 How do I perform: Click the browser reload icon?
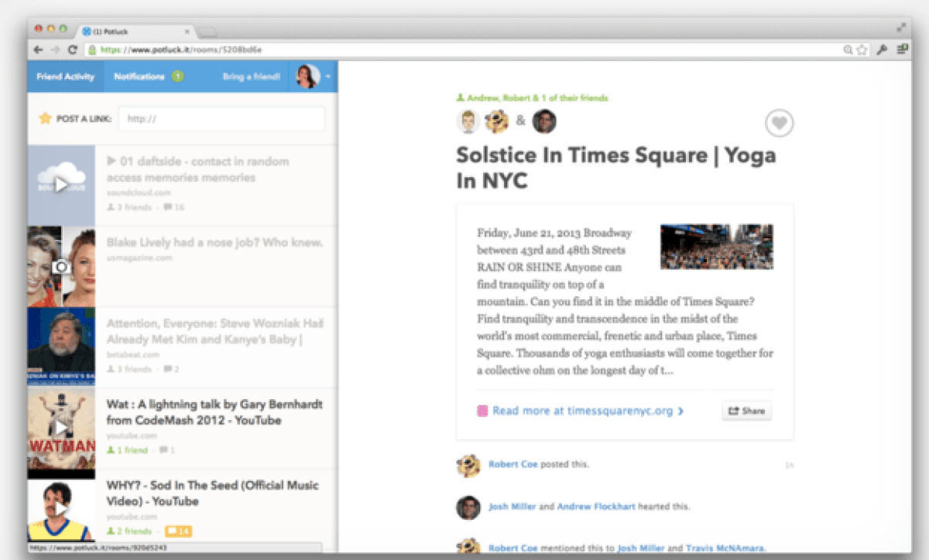click(x=72, y=50)
